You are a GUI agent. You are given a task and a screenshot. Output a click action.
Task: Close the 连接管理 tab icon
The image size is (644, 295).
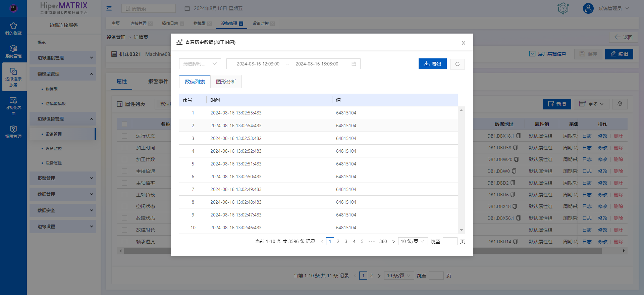(150, 23)
